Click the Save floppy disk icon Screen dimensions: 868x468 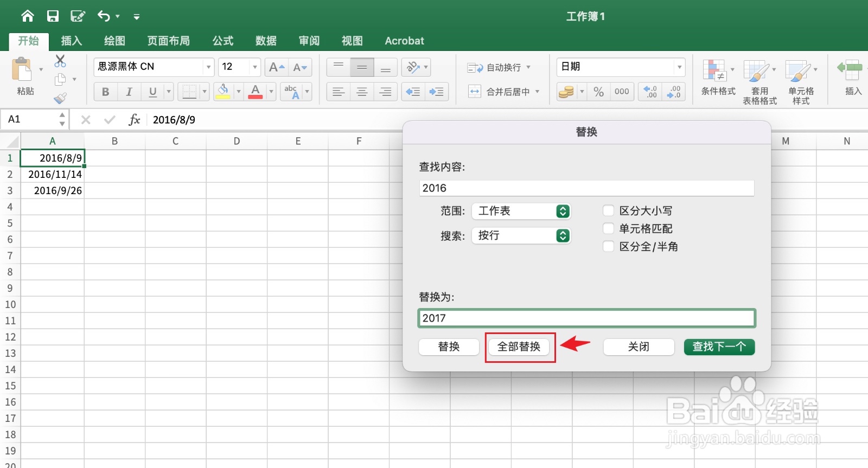pos(53,16)
